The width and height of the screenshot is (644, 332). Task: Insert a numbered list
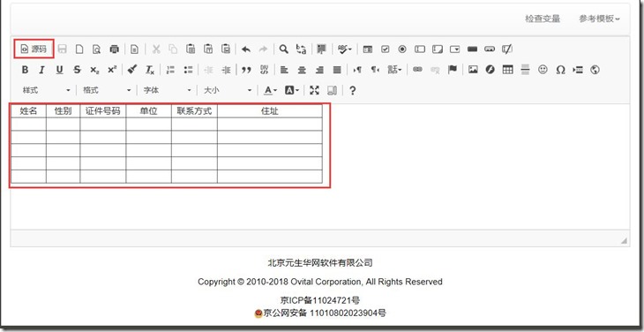[x=170, y=70]
